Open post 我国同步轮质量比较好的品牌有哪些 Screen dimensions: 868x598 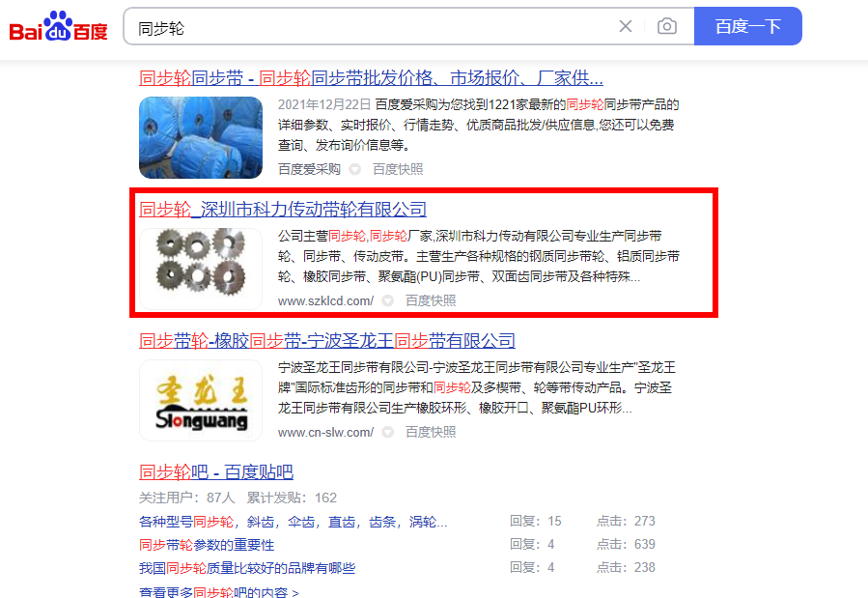247,568
